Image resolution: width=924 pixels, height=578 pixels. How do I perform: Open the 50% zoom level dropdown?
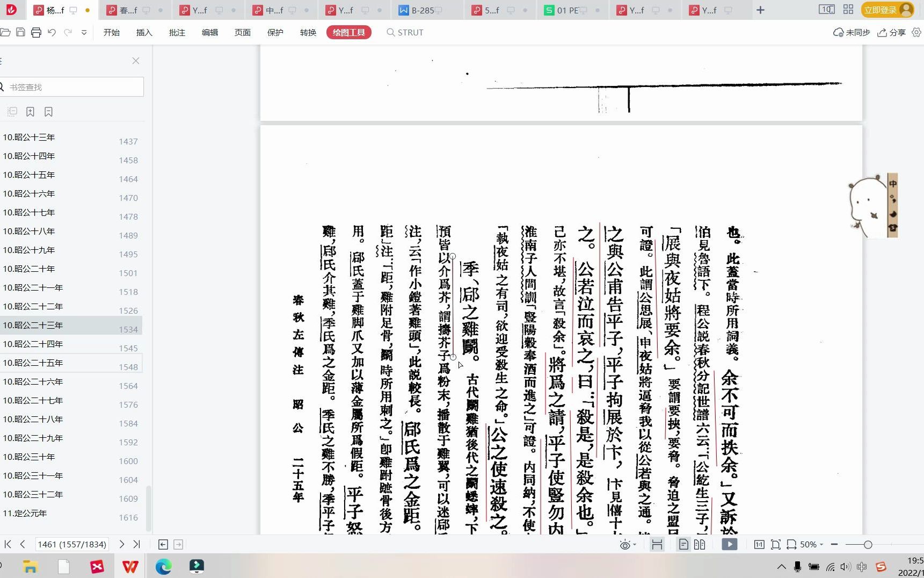pos(811,544)
